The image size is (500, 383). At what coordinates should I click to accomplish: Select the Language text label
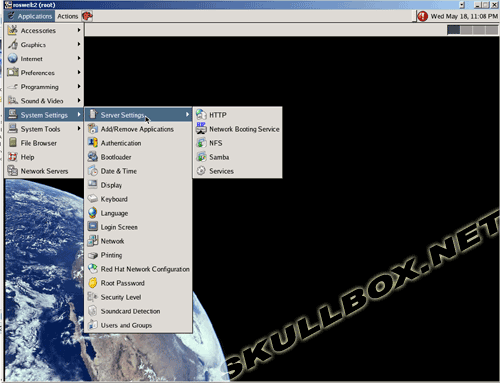point(114,213)
